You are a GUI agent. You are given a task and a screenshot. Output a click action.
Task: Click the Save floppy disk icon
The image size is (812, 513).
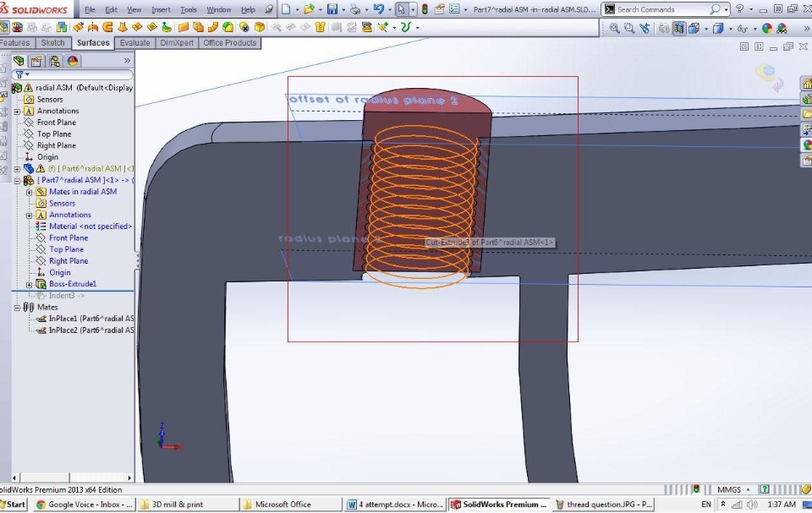pos(332,9)
